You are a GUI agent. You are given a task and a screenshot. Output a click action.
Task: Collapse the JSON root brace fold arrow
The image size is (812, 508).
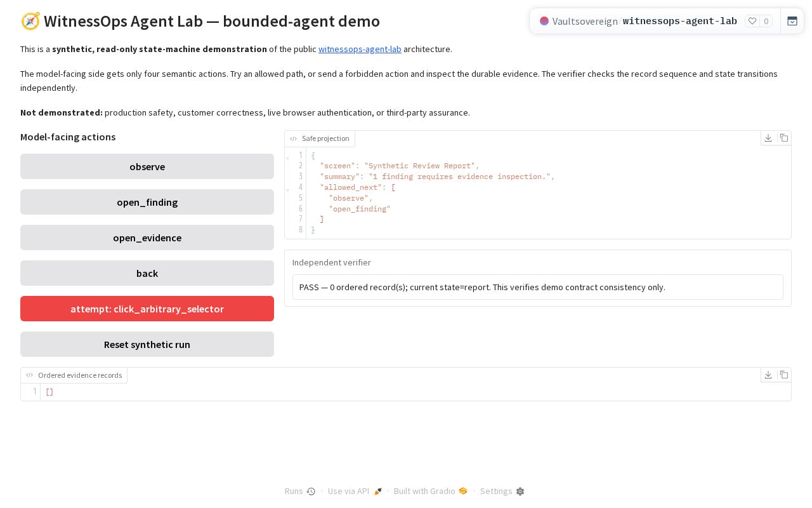[x=288, y=156]
